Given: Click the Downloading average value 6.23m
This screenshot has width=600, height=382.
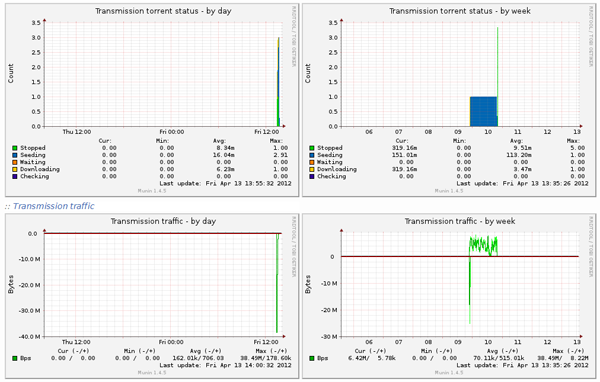Looking at the screenshot, I should point(225,169).
